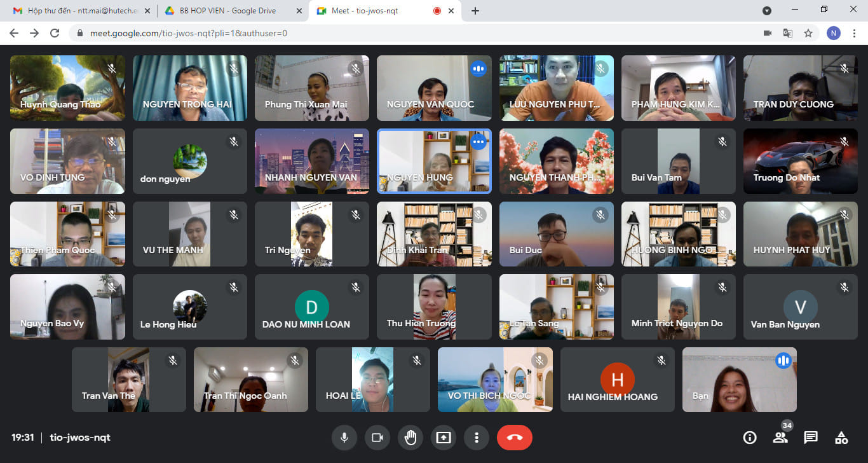Click the name label Nguyen Bao Vy
868x463 pixels.
pyautogui.click(x=52, y=323)
